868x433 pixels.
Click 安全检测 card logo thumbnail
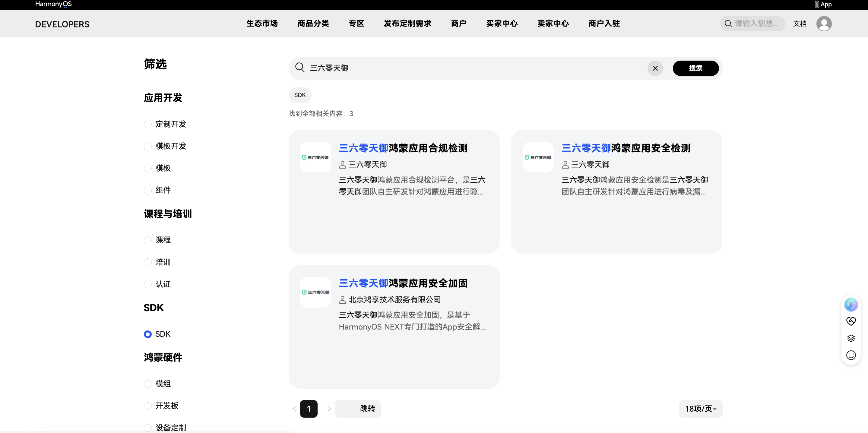[538, 157]
